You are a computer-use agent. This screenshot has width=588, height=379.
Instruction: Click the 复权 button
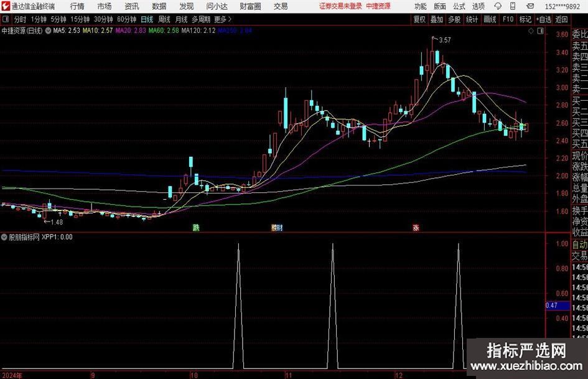pos(419,19)
